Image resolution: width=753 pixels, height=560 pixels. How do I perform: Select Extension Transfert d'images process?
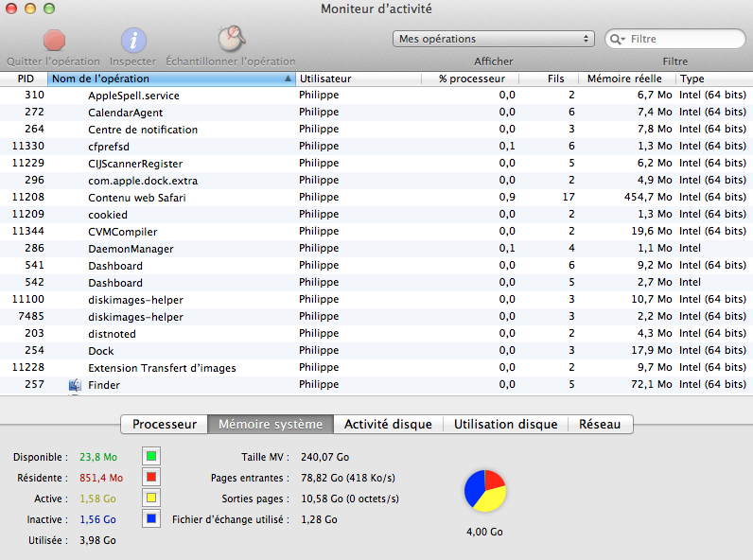coord(376,368)
